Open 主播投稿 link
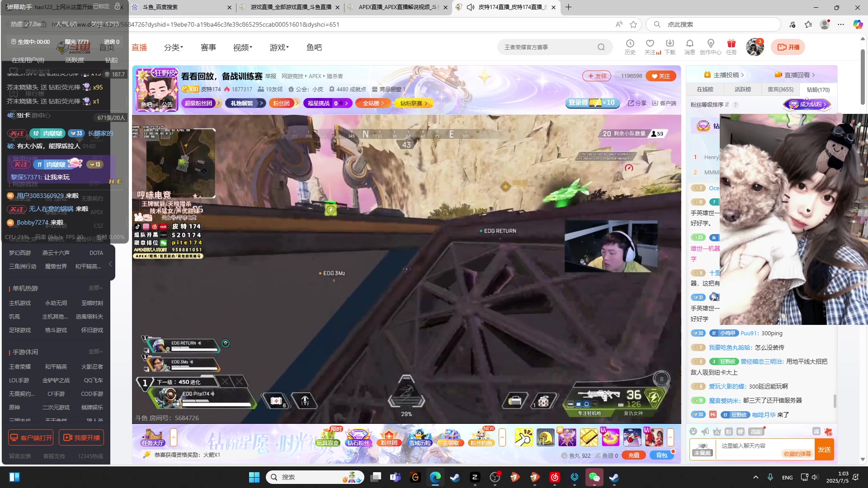 (x=723, y=75)
